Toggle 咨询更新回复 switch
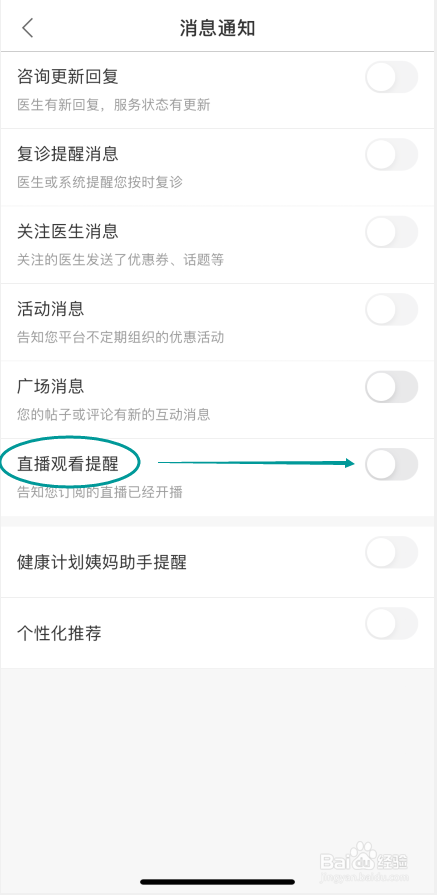437x895 pixels. click(391, 77)
